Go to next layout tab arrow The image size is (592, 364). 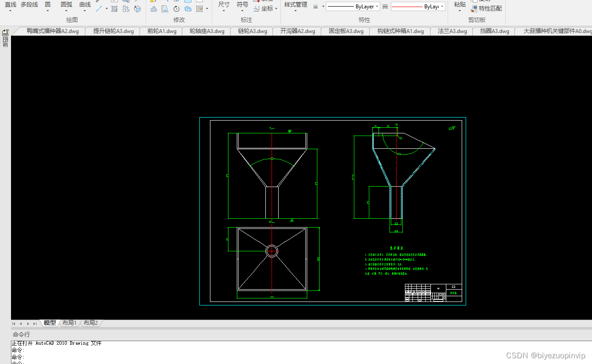coord(28,324)
